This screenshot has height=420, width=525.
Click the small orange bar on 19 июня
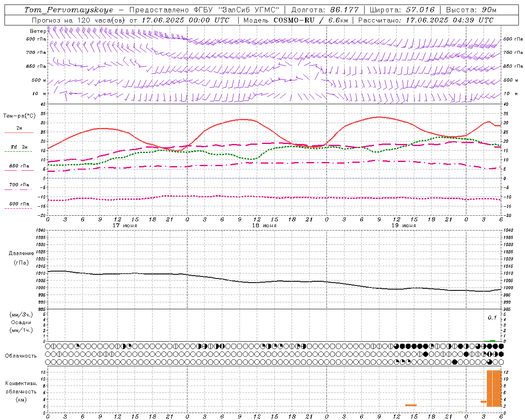(x=411, y=405)
